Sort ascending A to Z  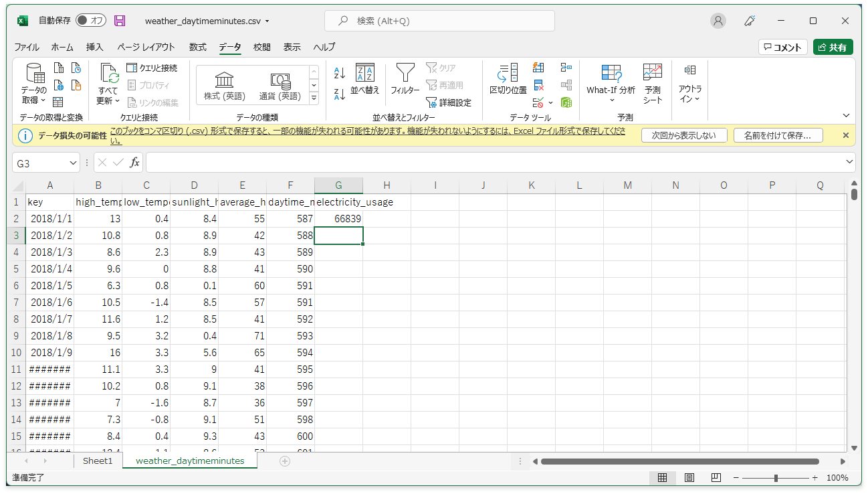point(340,74)
